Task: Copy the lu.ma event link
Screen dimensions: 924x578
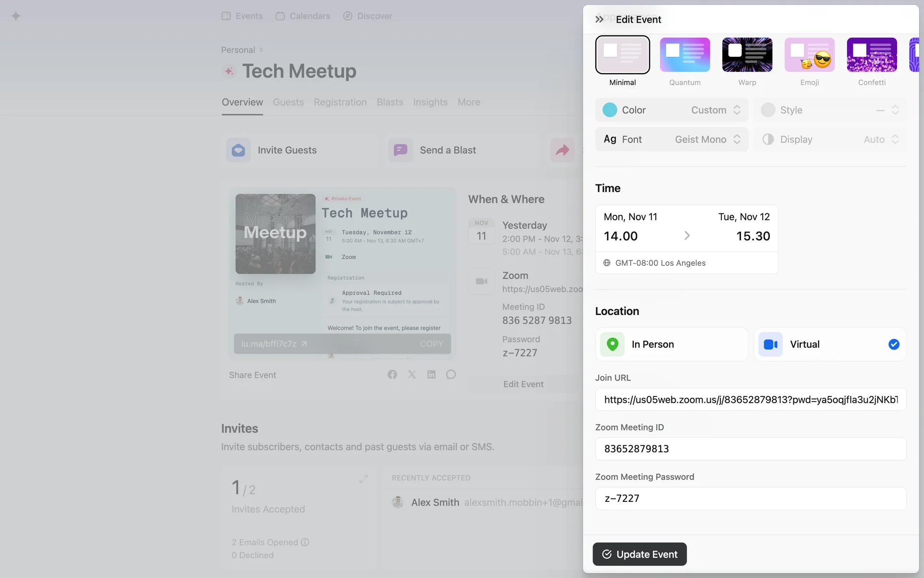Action: pyautogui.click(x=431, y=344)
